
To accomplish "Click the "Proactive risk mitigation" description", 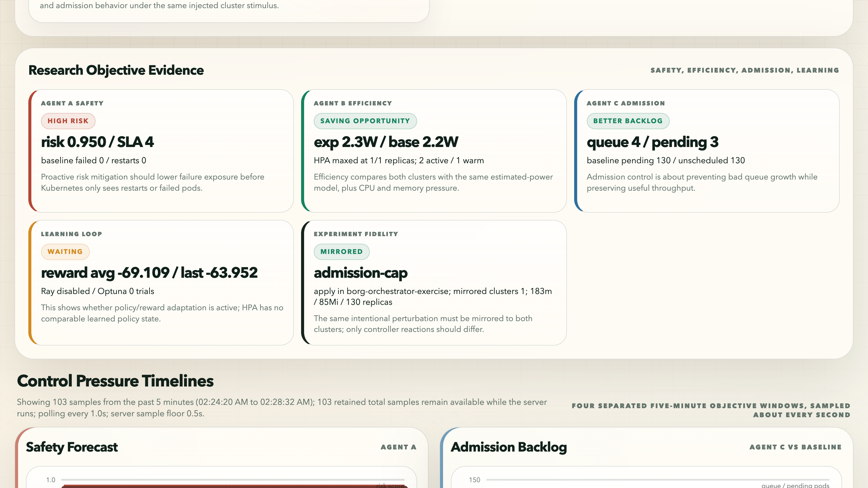I will pyautogui.click(x=153, y=182).
